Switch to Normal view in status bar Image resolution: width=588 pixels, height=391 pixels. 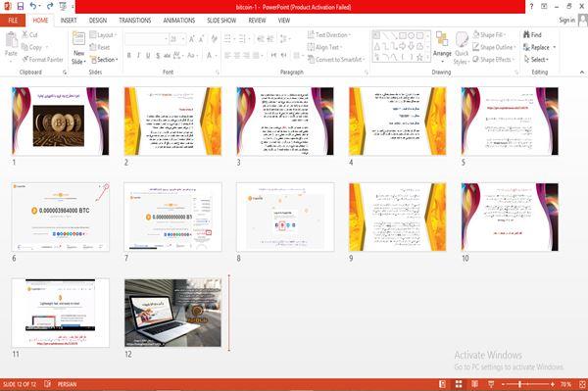(443, 384)
